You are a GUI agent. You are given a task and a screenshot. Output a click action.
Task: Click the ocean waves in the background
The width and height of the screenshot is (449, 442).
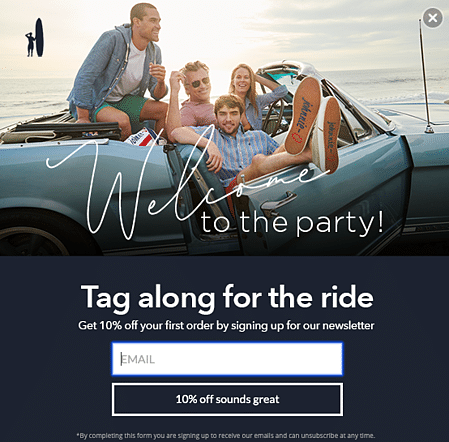383,85
